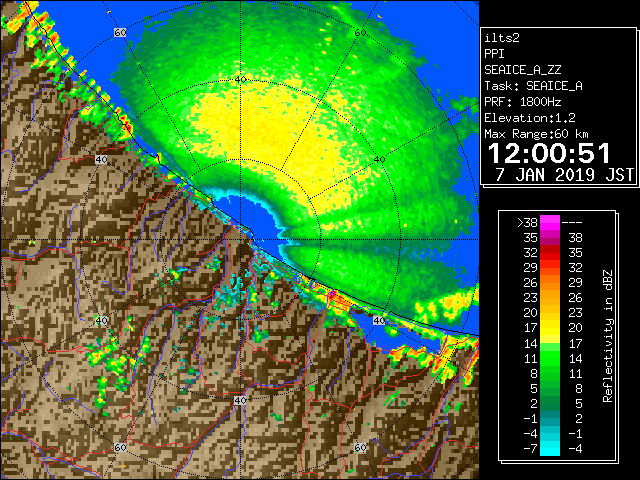Pick the red legend band beside 32
Screen dimensions: 640x480
pyautogui.click(x=550, y=253)
